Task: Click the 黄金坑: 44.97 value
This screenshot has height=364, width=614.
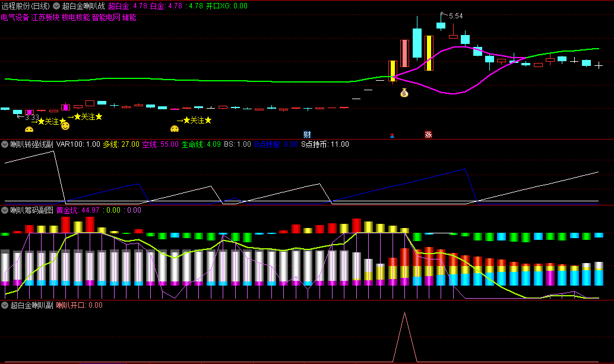Action: 78,210
